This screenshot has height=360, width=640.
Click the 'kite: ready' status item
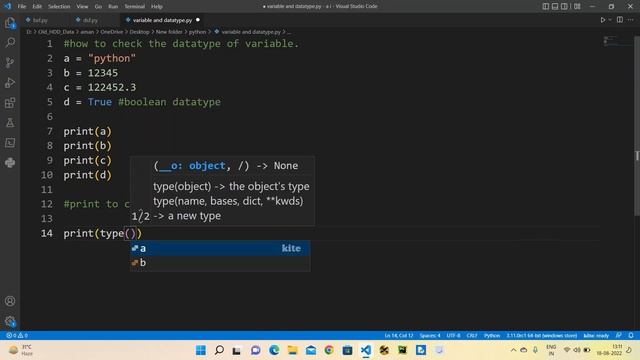(x=596, y=336)
